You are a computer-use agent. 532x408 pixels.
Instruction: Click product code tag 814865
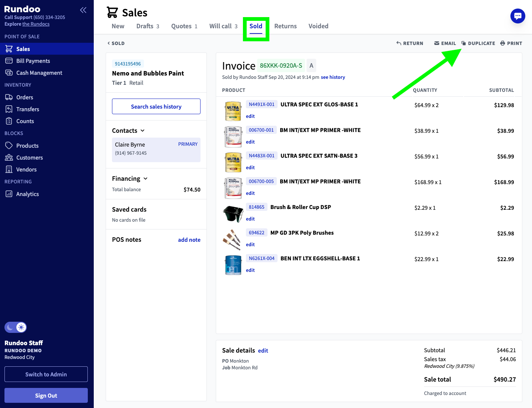pyautogui.click(x=257, y=207)
